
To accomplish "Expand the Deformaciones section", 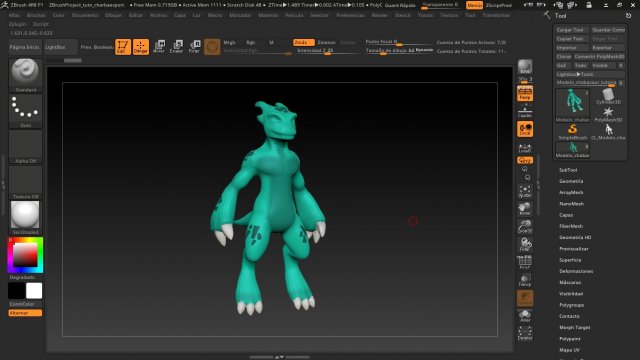I will click(576, 271).
